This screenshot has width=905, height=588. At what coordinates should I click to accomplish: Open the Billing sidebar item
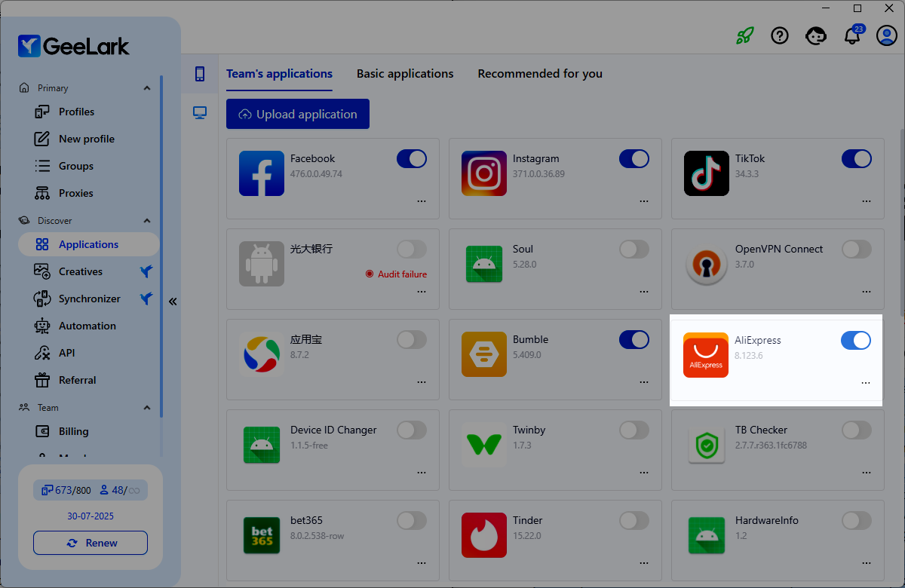click(x=89, y=431)
